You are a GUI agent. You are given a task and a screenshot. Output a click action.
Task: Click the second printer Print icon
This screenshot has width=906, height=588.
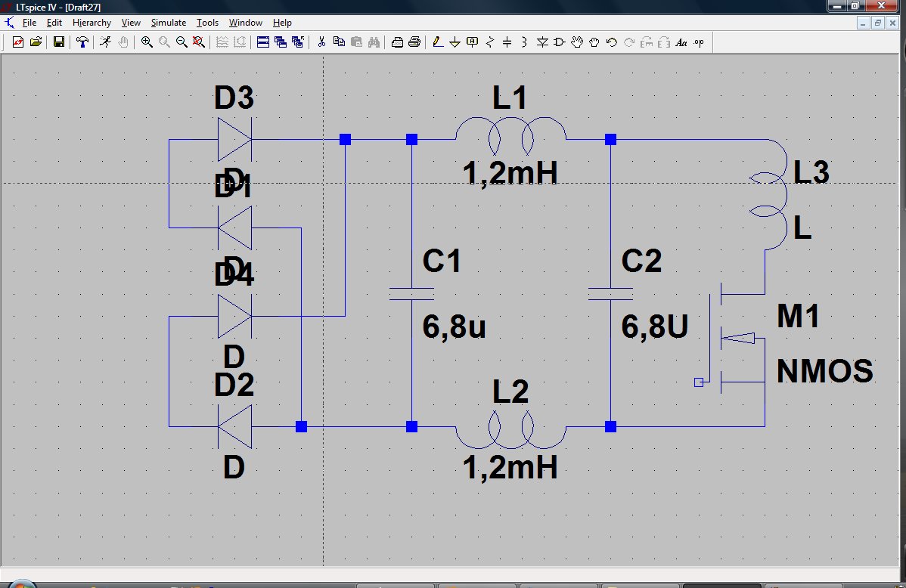click(414, 42)
